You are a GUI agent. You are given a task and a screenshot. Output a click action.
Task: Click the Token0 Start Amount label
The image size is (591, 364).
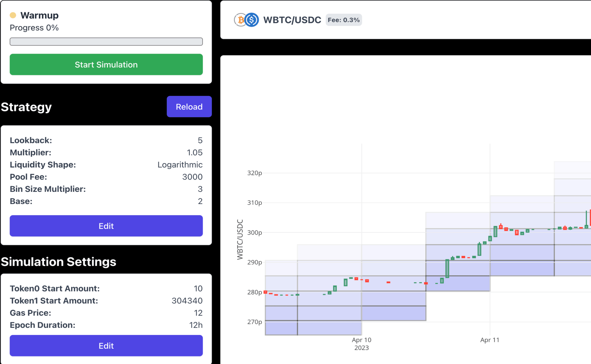click(55, 289)
